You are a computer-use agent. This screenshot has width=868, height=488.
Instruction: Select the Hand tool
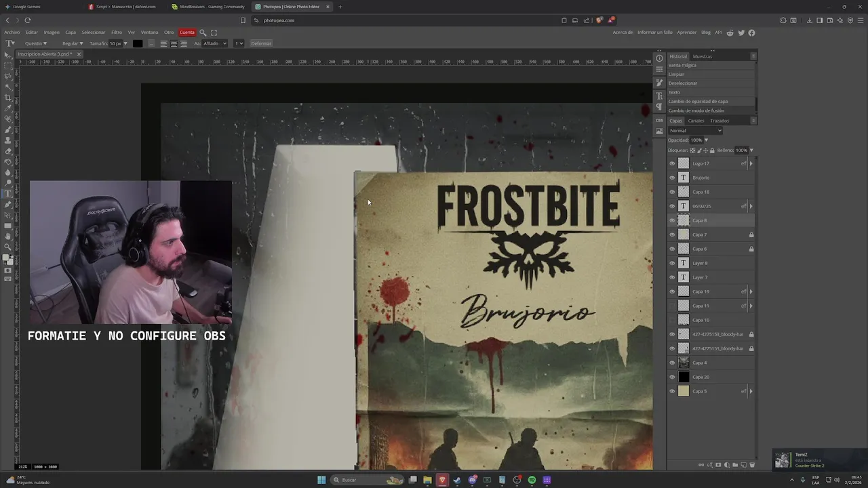click(8, 237)
